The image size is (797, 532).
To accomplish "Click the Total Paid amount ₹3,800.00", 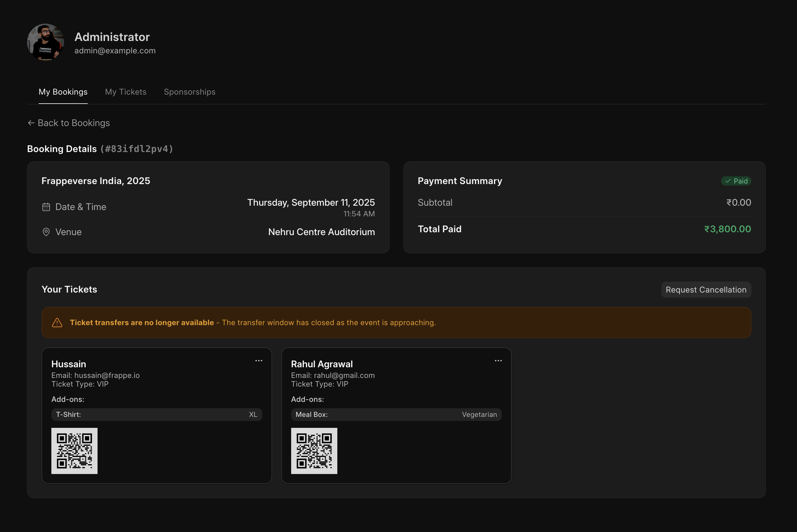I will pyautogui.click(x=727, y=229).
